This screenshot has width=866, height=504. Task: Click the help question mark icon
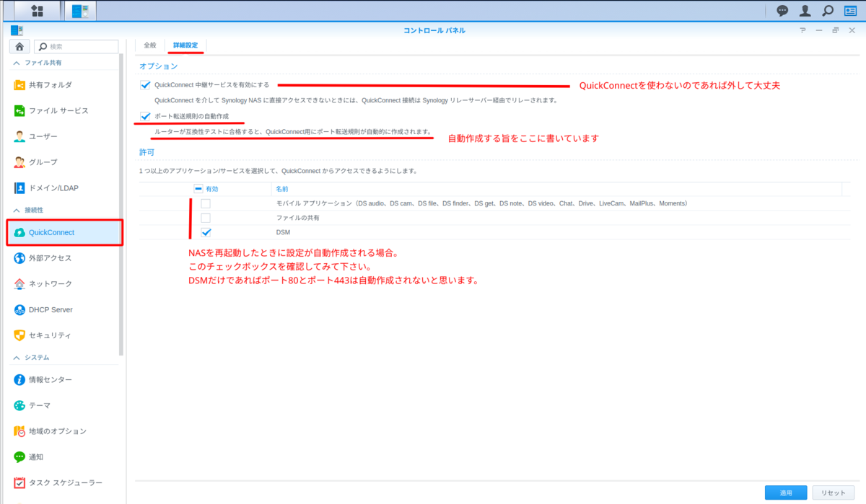[803, 30]
